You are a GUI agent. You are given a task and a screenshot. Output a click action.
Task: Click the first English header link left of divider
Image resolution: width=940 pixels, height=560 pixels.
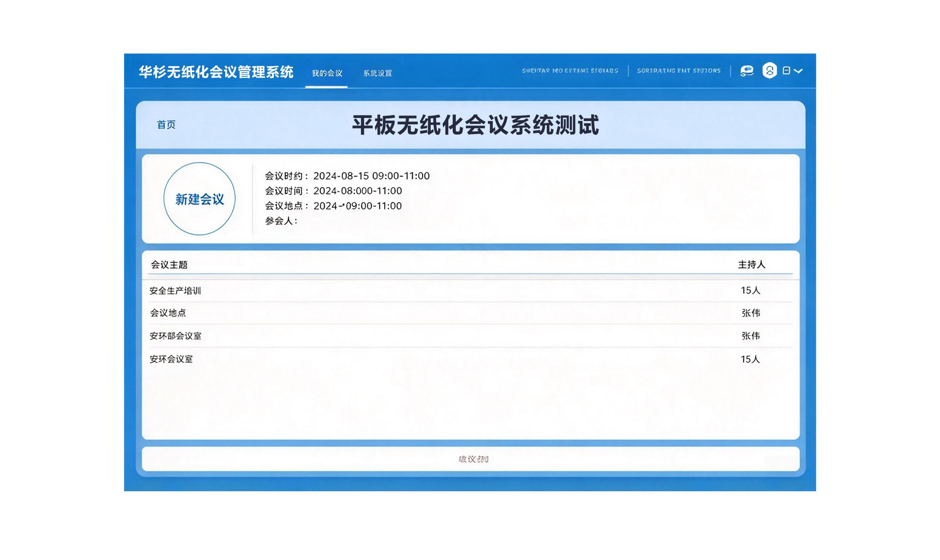(x=570, y=71)
